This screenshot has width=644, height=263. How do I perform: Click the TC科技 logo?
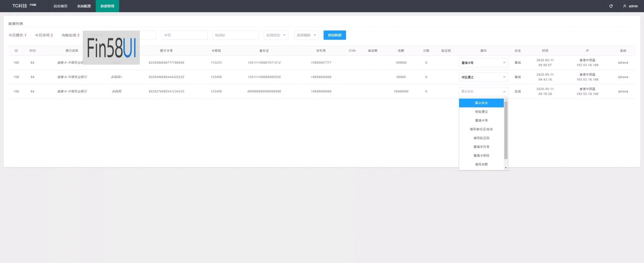20,6
